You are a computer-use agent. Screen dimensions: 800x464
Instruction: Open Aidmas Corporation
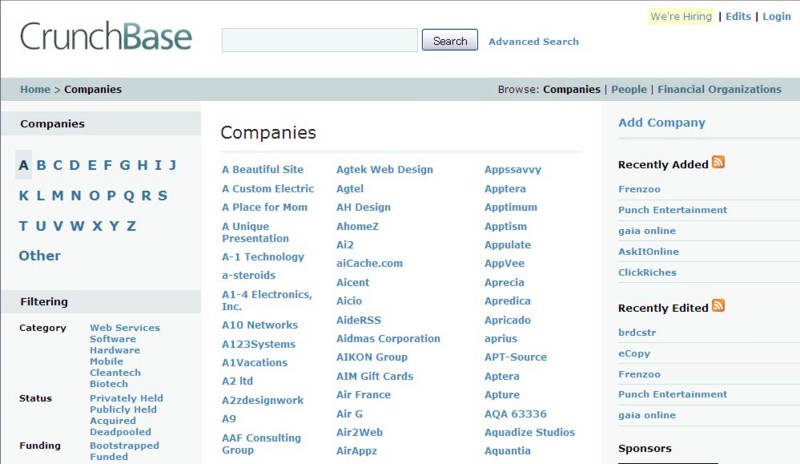click(x=388, y=338)
